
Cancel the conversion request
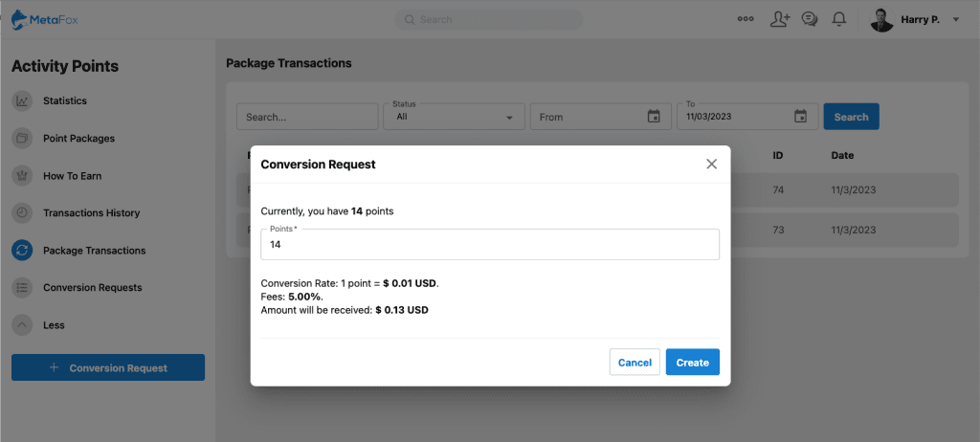pyautogui.click(x=635, y=363)
